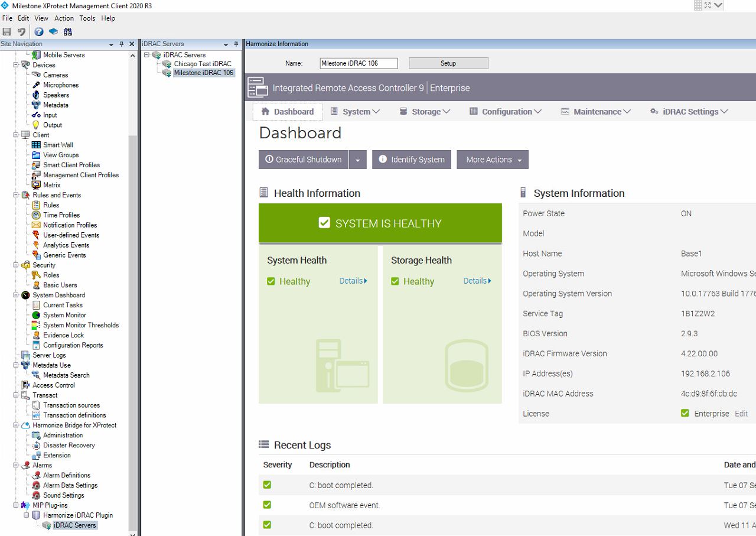Pin the Site Navigation panel
This screenshot has width=756, height=536.
(122, 44)
